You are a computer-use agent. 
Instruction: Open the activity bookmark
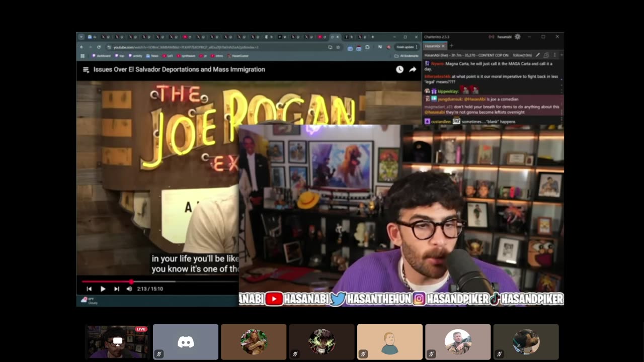point(134,56)
